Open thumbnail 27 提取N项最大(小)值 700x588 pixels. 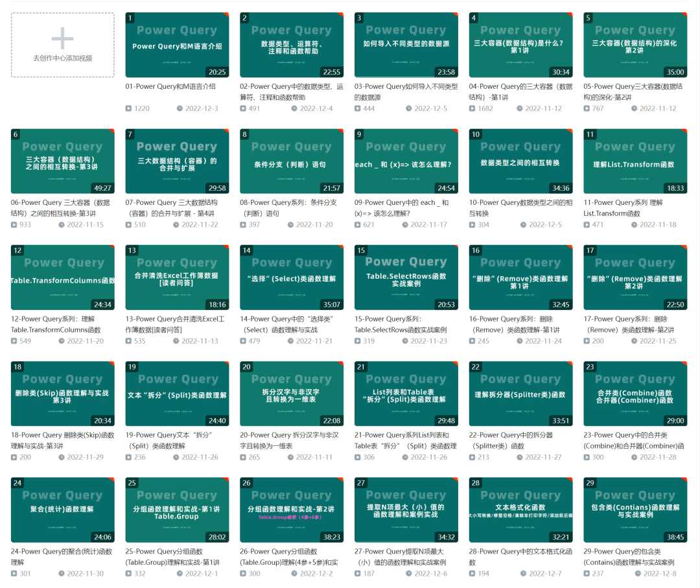406,510
